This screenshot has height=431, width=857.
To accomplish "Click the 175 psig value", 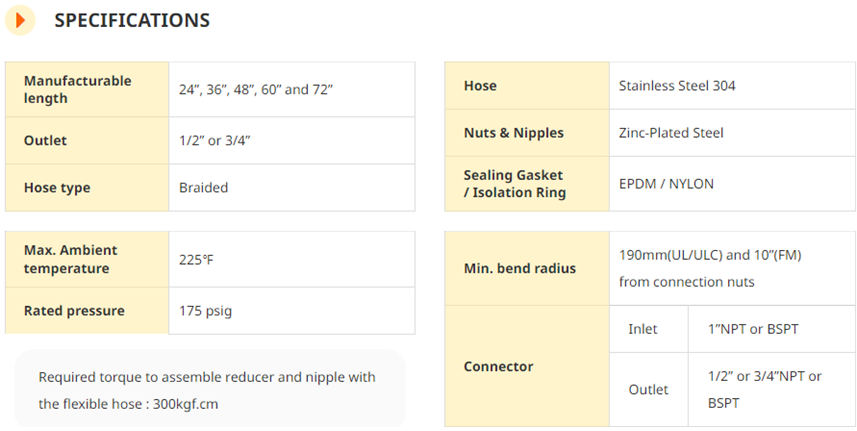I will click(x=206, y=311).
